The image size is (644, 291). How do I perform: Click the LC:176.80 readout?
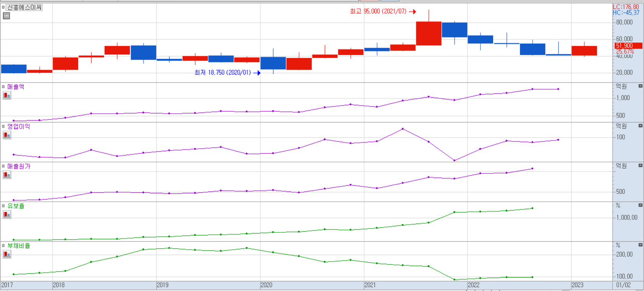click(x=626, y=7)
